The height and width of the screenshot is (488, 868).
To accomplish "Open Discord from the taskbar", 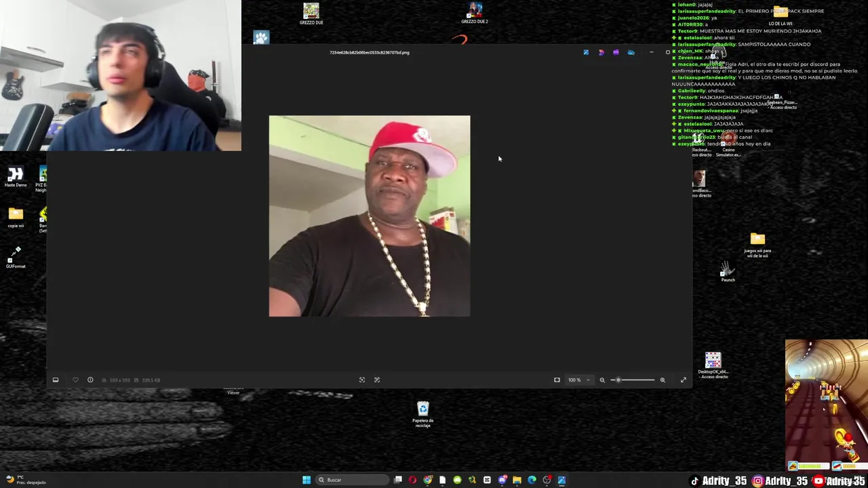I will click(x=502, y=480).
